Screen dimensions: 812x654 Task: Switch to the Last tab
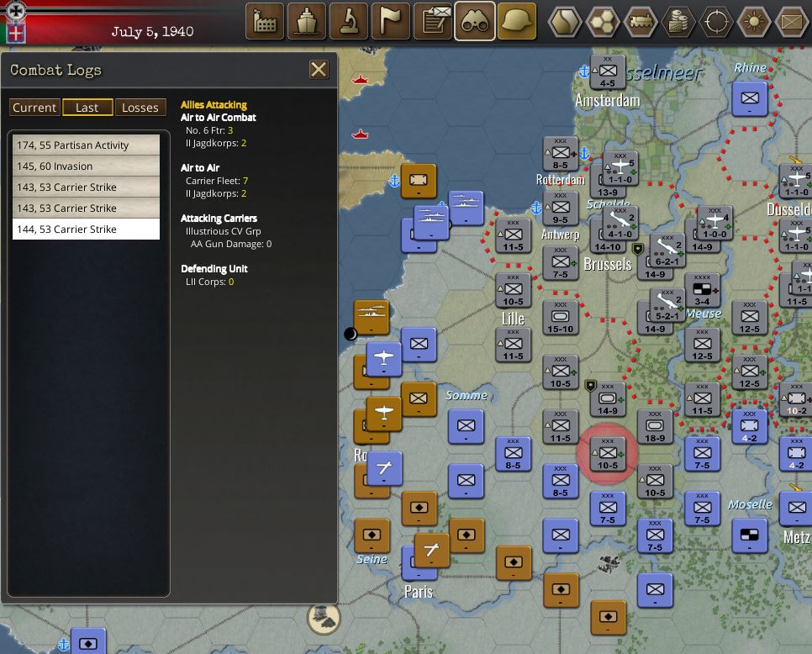[87, 108]
